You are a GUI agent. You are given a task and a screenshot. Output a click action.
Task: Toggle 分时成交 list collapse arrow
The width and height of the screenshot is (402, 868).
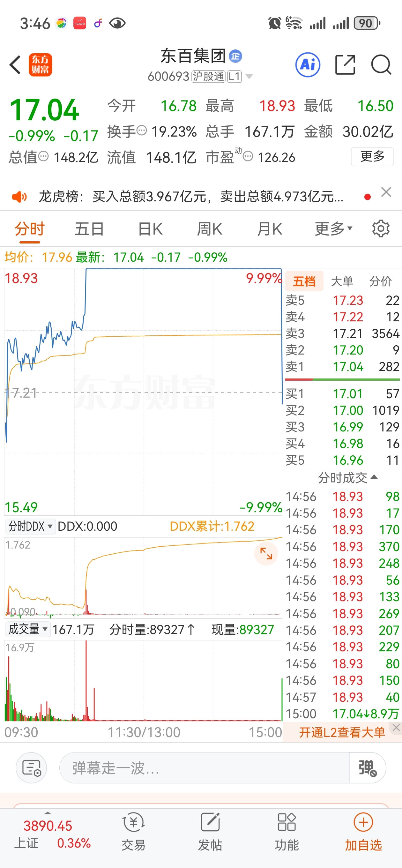pyautogui.click(x=374, y=477)
